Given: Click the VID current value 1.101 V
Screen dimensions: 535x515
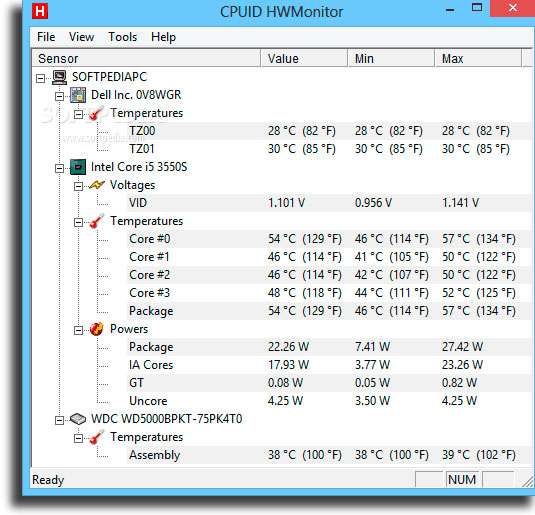Looking at the screenshot, I should click(286, 203).
